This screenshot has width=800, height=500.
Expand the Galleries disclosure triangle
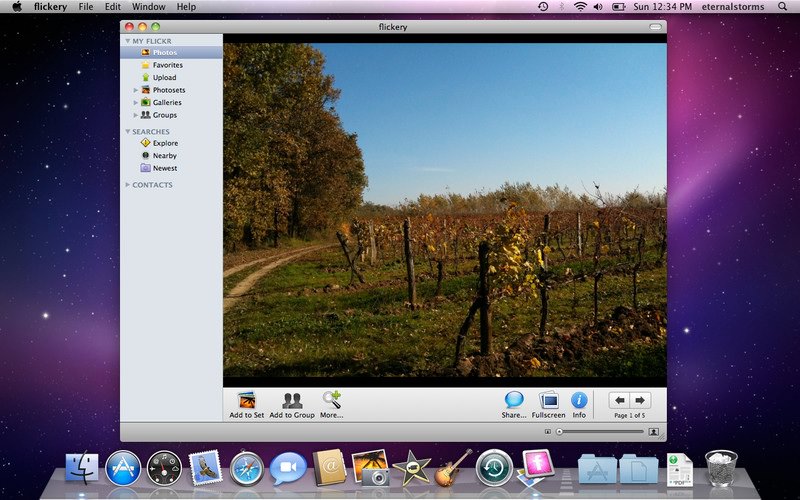coord(136,103)
